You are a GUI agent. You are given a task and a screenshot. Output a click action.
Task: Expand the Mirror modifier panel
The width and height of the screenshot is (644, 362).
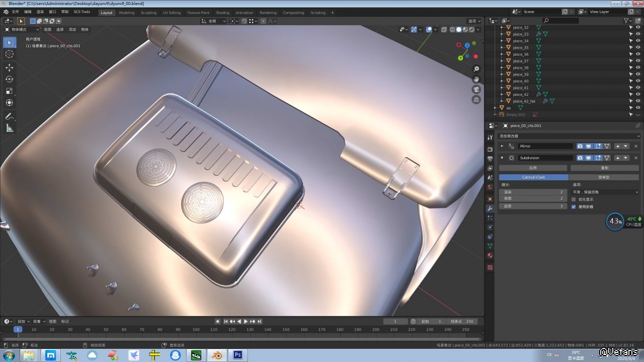click(502, 146)
